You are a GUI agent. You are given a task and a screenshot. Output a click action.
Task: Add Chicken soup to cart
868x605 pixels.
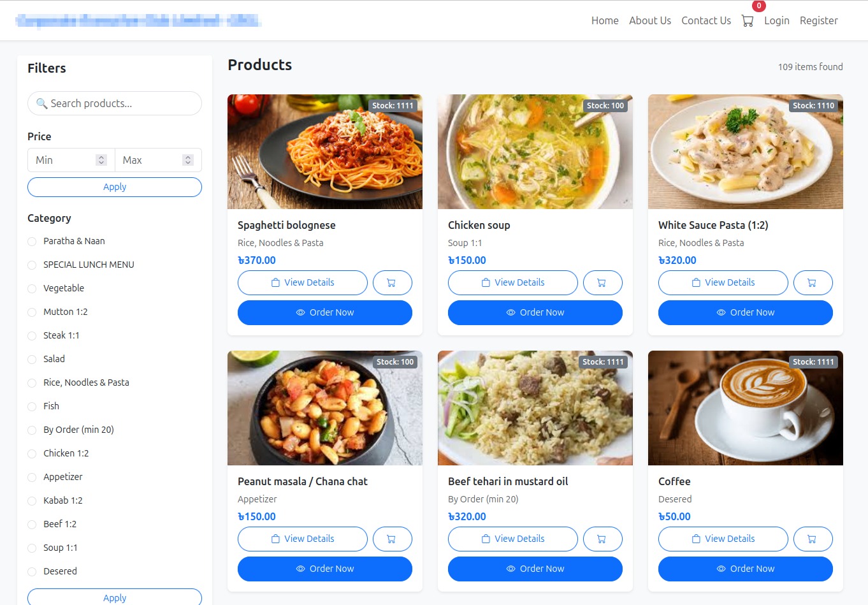pos(602,282)
